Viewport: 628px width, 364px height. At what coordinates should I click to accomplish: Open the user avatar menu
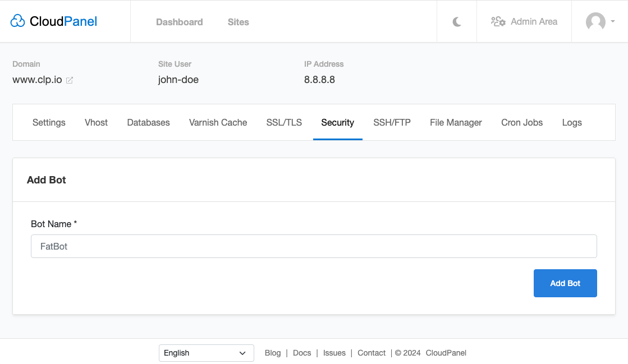(x=595, y=22)
